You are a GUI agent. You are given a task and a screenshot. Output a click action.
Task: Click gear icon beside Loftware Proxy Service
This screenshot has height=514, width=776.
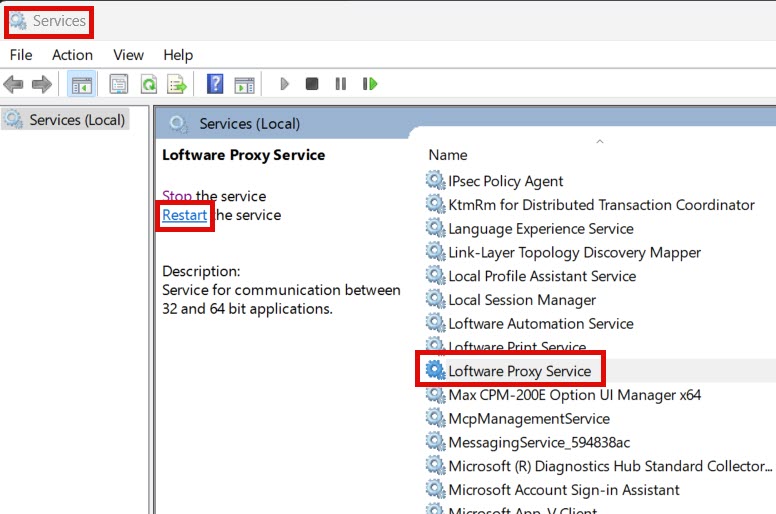point(436,371)
